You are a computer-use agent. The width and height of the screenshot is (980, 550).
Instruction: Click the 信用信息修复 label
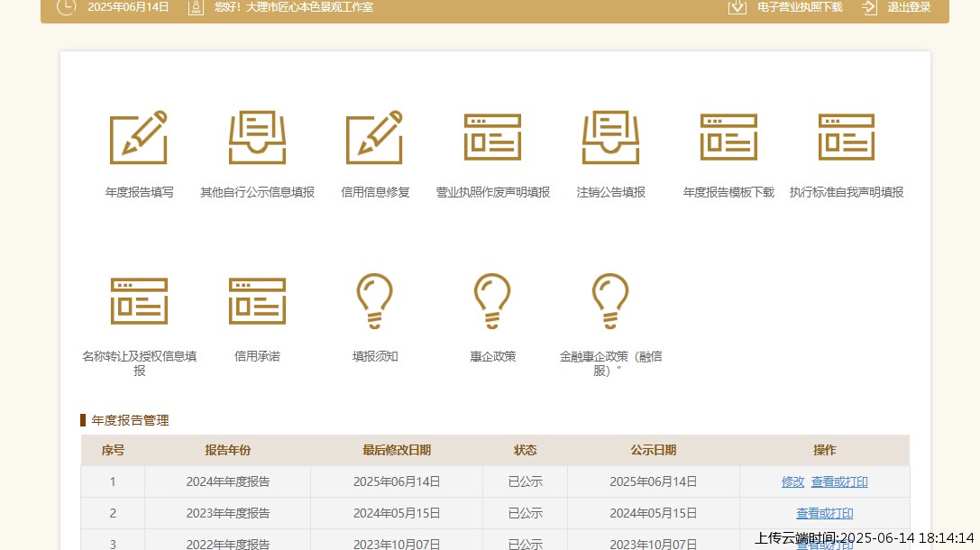click(x=375, y=193)
